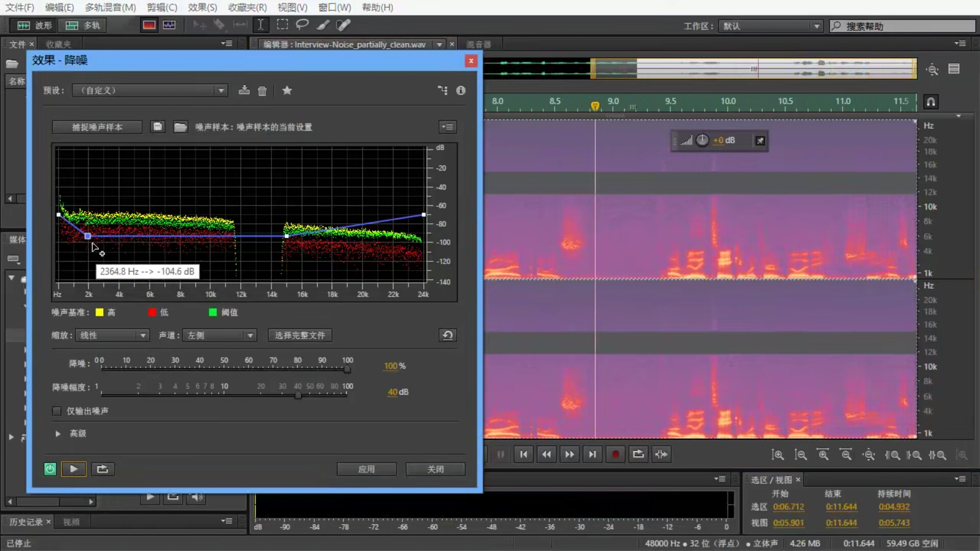Preview play button in noise reduction dialog
This screenshot has height=551, width=980.
(x=73, y=469)
